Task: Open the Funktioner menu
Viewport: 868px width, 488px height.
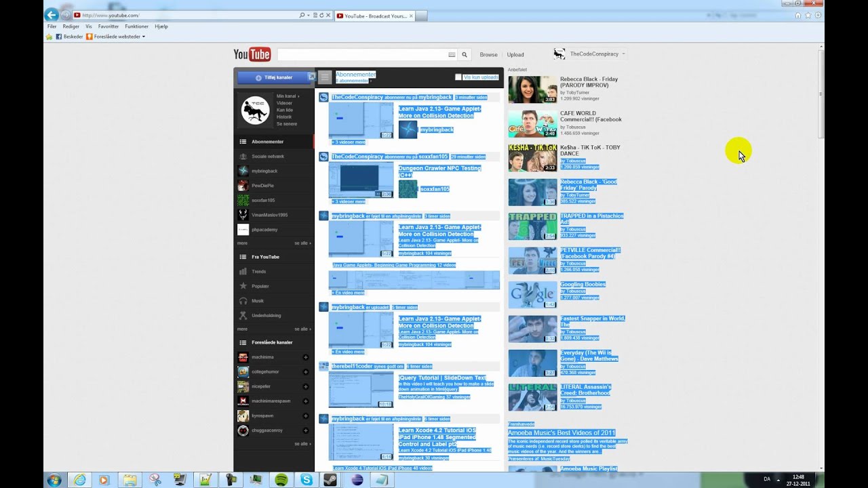Action: (x=136, y=26)
